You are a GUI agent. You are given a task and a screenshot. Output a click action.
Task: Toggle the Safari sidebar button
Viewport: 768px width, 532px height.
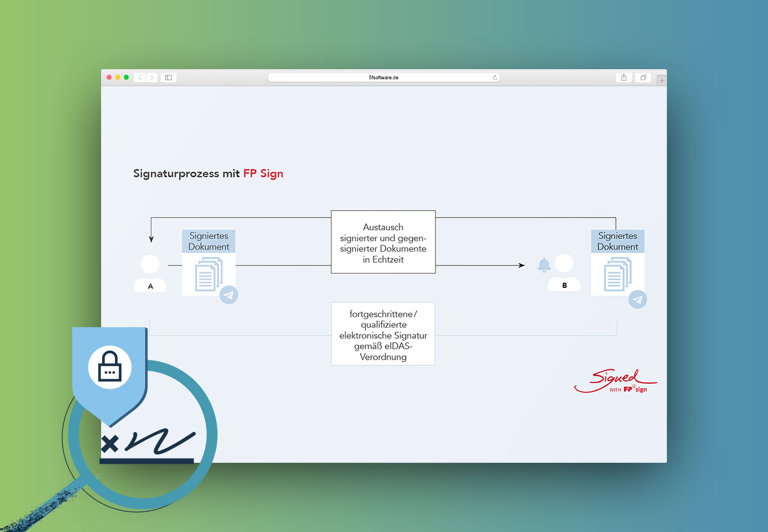coord(169,78)
